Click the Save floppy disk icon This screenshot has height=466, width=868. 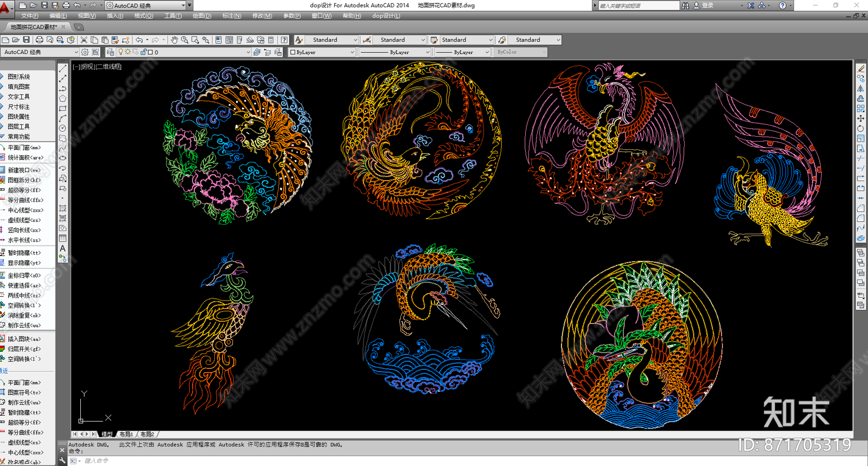click(x=26, y=40)
